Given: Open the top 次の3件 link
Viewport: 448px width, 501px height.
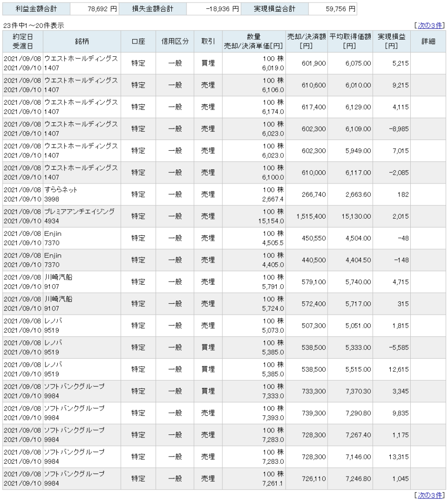Looking at the screenshot, I should click(x=430, y=25).
